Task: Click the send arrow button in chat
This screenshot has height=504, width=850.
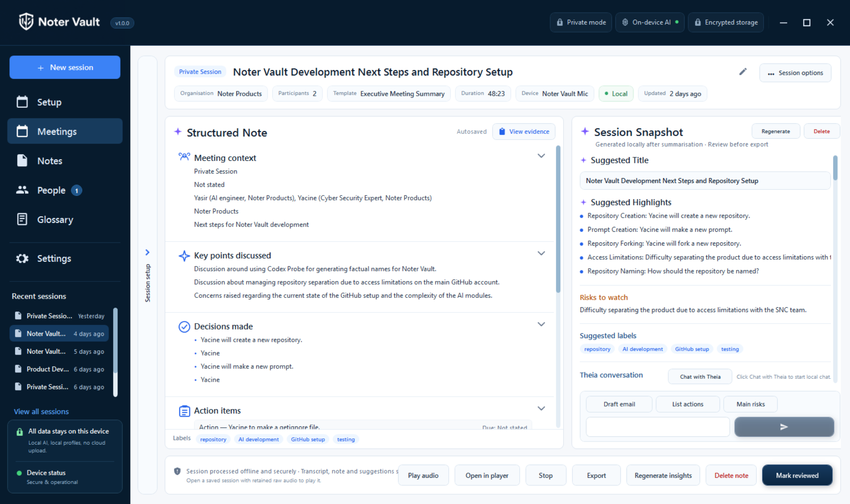Action: (784, 427)
